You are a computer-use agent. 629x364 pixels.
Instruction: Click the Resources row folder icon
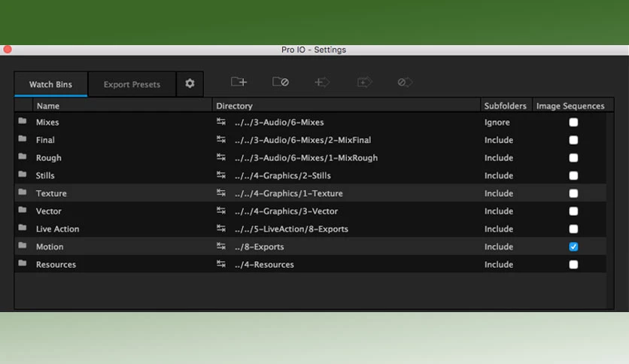point(23,263)
